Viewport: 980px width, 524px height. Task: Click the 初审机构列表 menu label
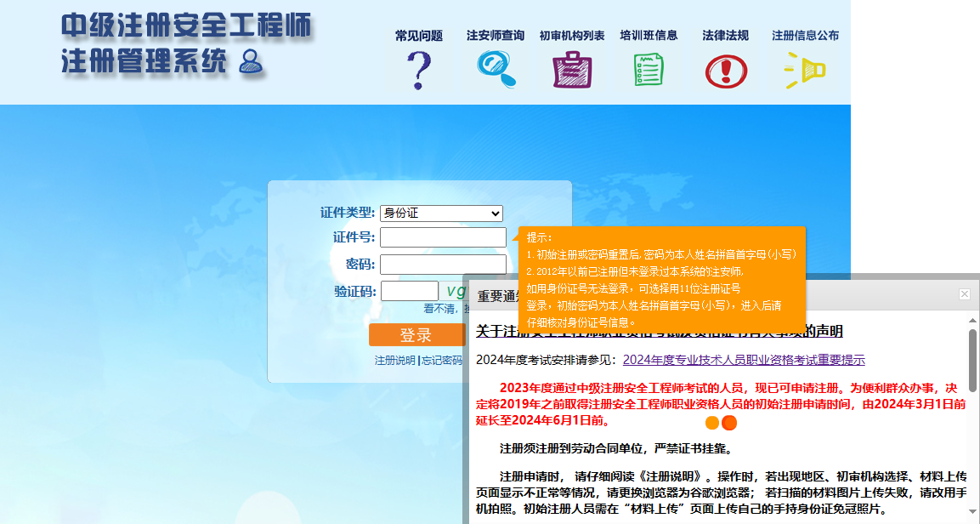tap(572, 36)
